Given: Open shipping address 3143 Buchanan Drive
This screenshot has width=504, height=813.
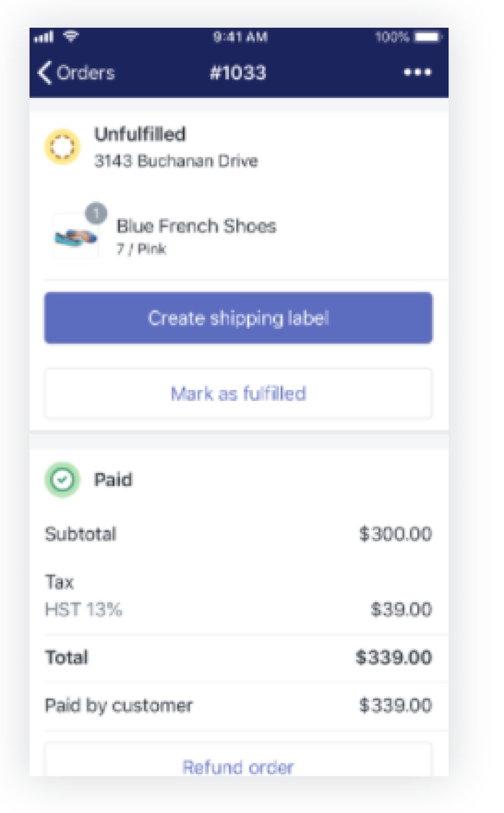Looking at the screenshot, I should [176, 161].
